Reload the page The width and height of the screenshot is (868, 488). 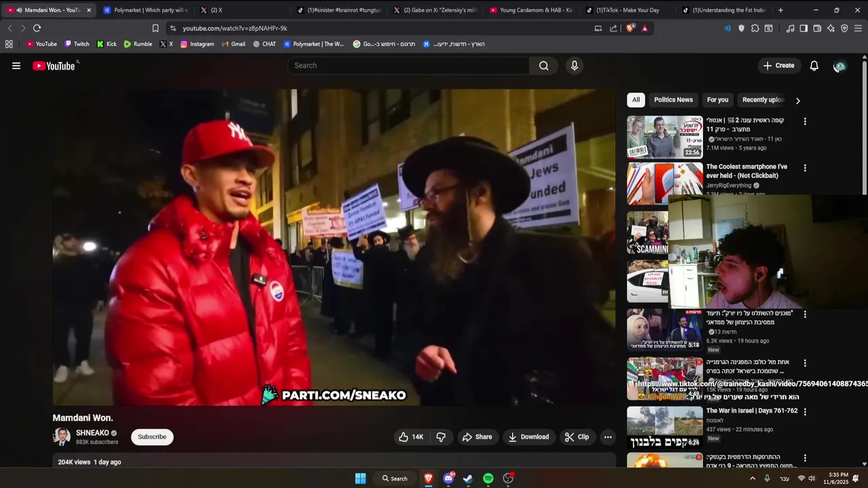(x=37, y=28)
